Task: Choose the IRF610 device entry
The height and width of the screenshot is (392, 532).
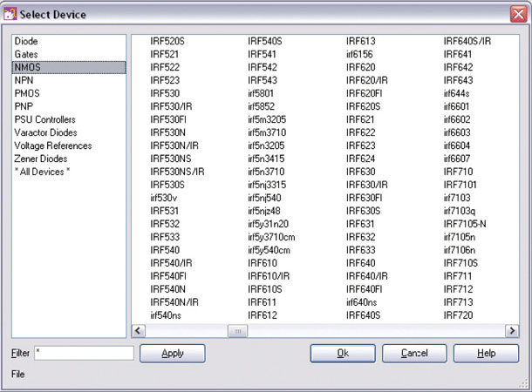Action: [x=263, y=262]
